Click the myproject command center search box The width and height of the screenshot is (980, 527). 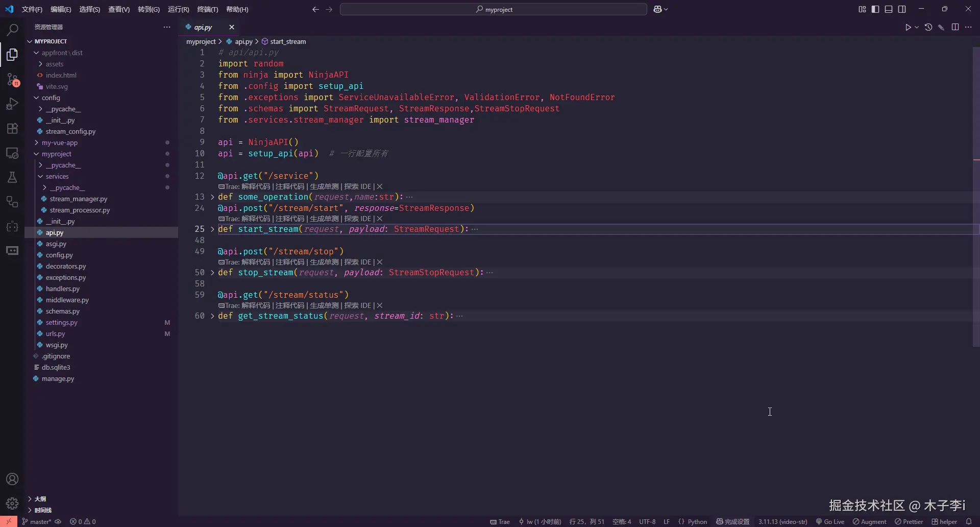pyautogui.click(x=493, y=9)
